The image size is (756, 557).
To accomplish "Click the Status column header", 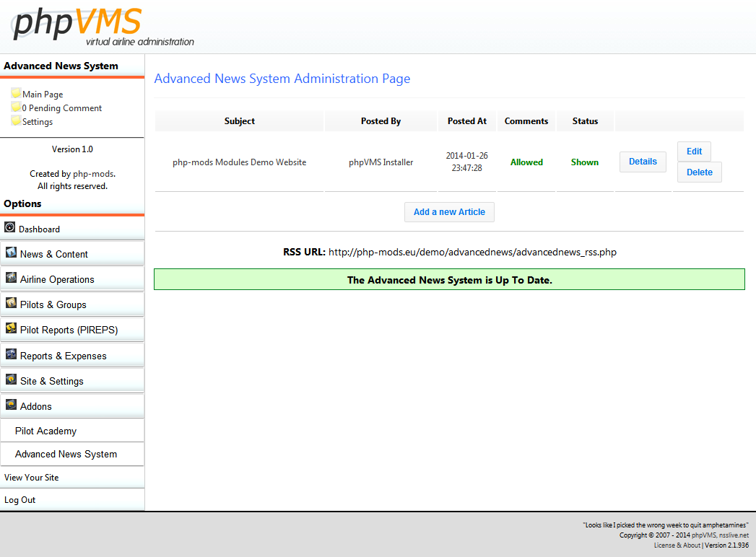I will coord(585,121).
